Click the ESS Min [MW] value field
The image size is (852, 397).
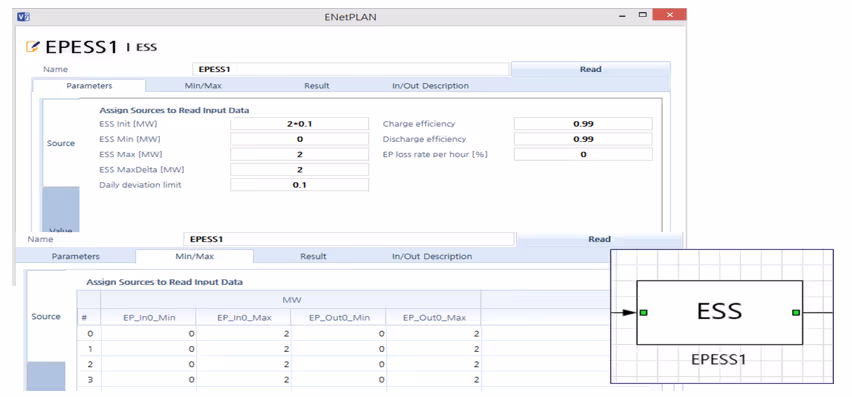tap(299, 139)
